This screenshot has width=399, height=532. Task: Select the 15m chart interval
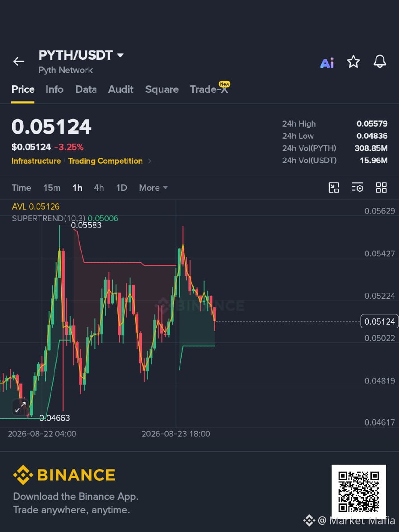point(52,188)
